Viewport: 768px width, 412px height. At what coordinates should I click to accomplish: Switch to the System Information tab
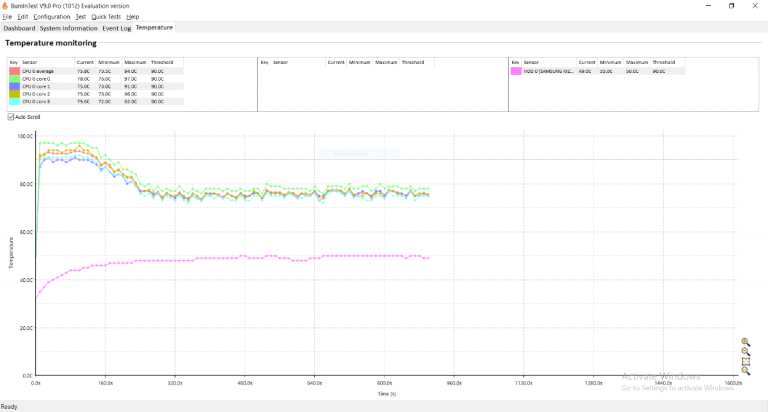click(69, 28)
